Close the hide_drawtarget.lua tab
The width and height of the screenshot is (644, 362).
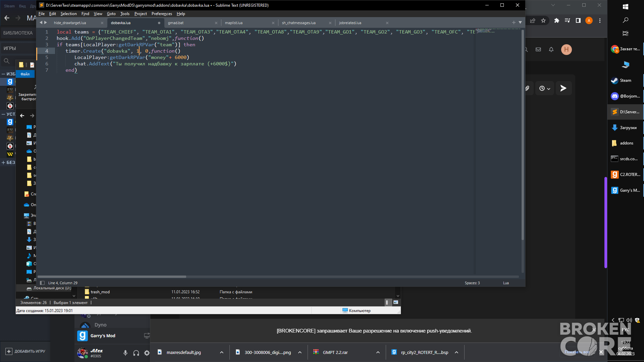pos(102,23)
